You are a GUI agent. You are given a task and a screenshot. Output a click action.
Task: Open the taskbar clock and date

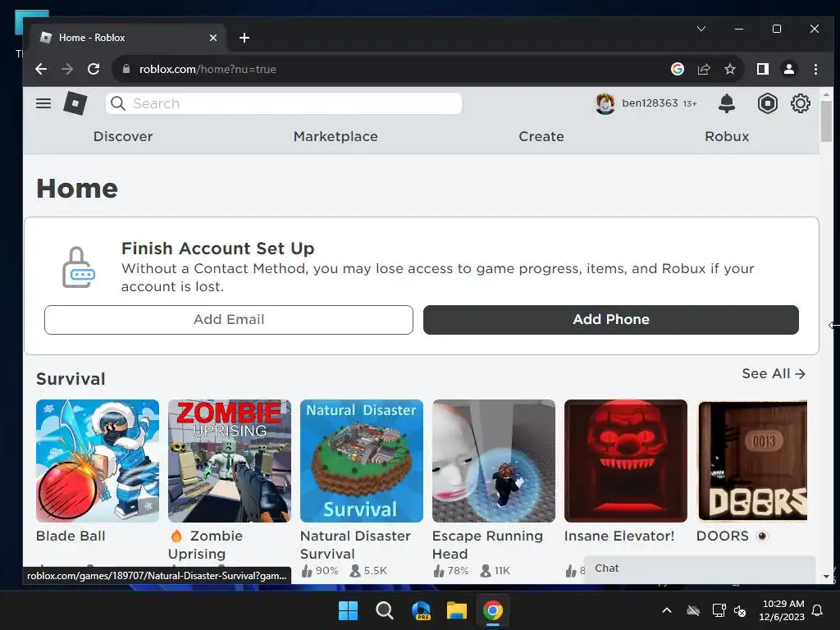point(782,610)
